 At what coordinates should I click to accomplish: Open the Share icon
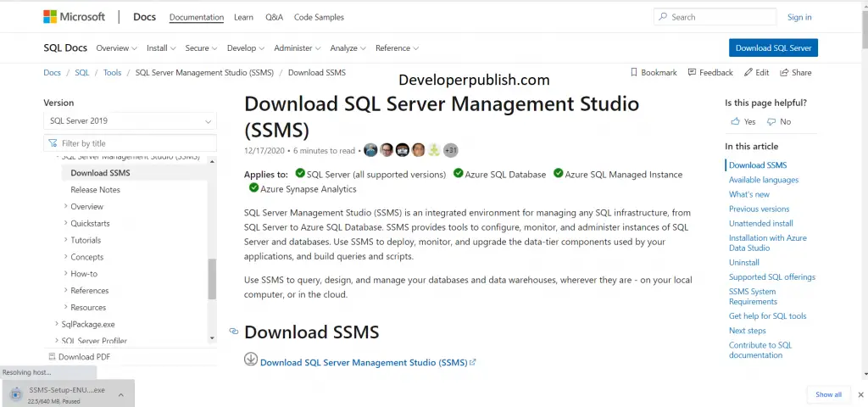[x=784, y=73]
